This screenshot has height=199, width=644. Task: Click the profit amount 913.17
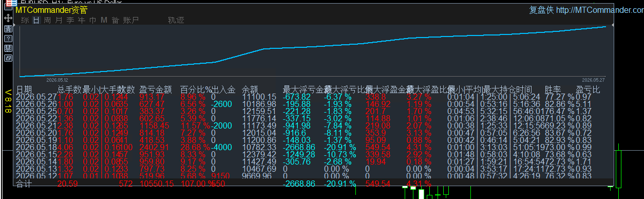(152, 97)
